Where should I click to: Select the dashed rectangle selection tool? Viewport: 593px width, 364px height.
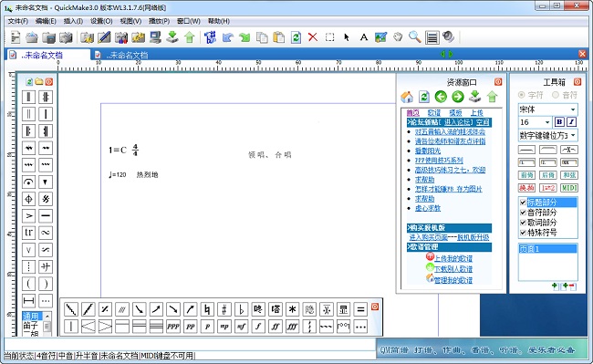click(x=329, y=37)
